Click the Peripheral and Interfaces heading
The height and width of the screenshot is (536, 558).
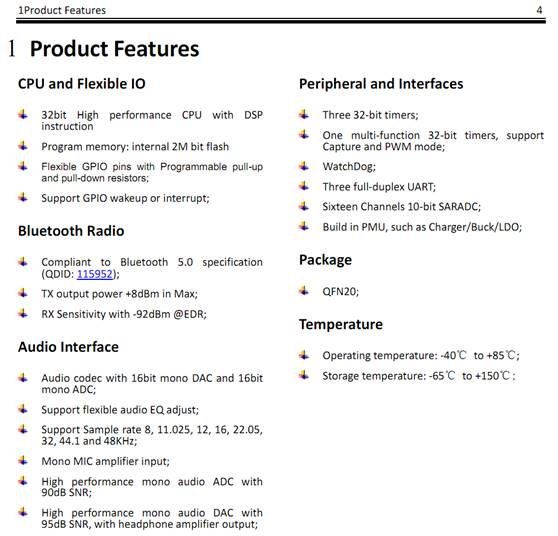[x=381, y=84]
